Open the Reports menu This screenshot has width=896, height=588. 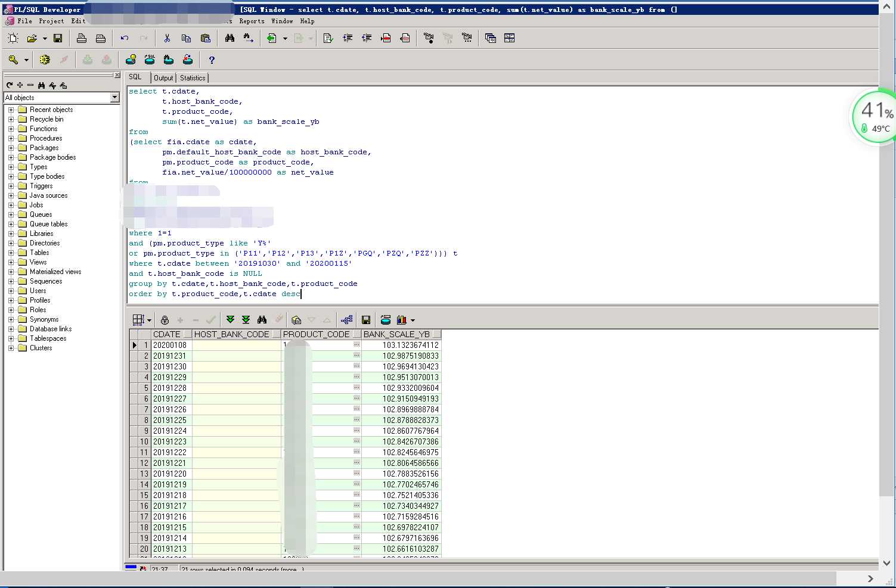[252, 21]
